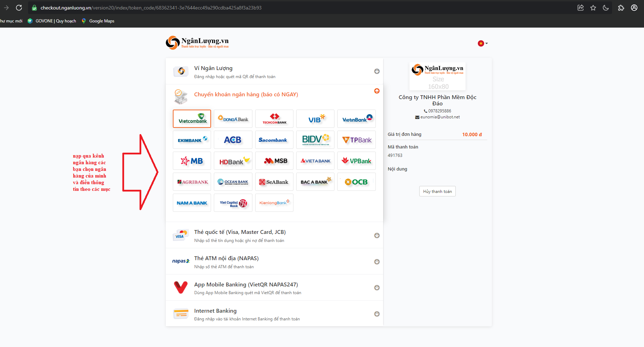
Task: Click merchant phone 0978295886
Action: pos(440,111)
